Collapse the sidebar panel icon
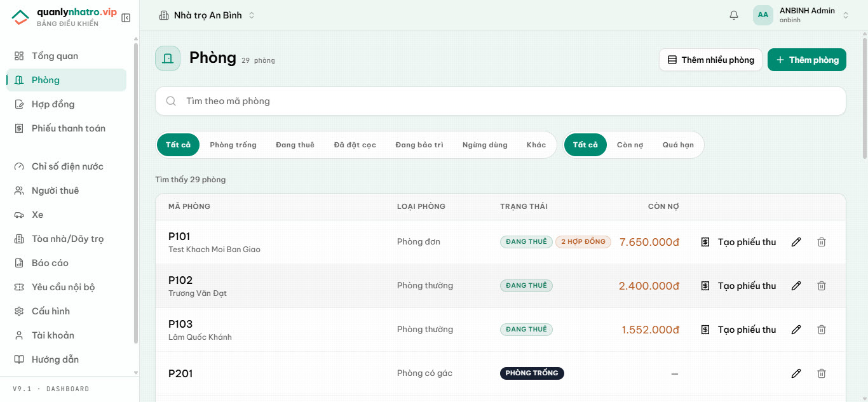The width and height of the screenshot is (868, 402). click(126, 18)
